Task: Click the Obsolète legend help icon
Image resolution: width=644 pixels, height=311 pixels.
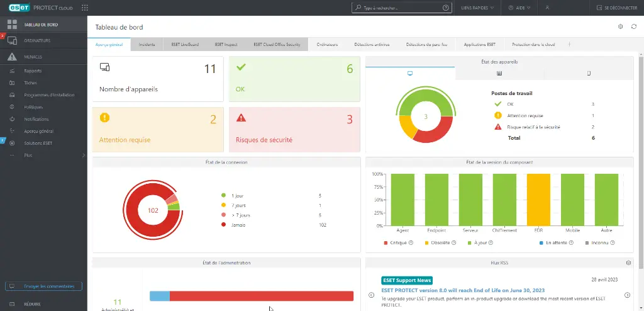Action: pyautogui.click(x=454, y=243)
